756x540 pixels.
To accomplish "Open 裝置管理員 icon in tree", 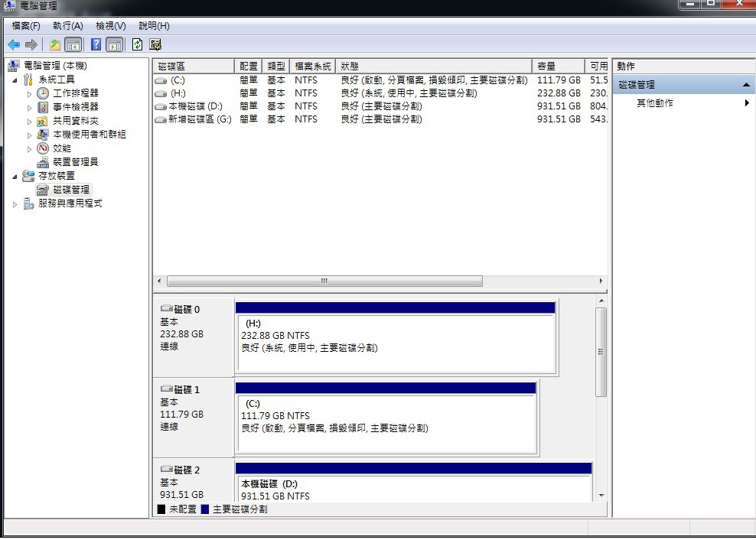I will coord(43,162).
